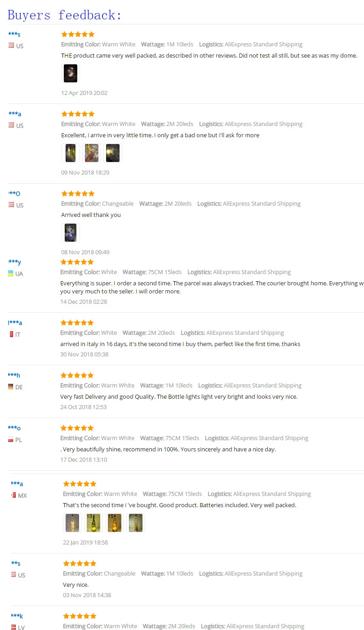Image resolution: width=364 pixels, height=630 pixels.
Task: Click buyer name ***k from LV
Action: pos(17,616)
